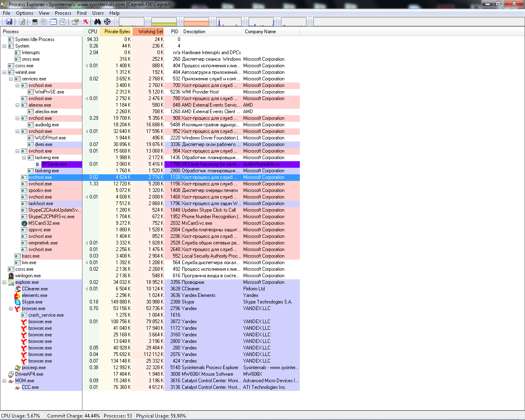Click the 'Processes: 53' status entry
This screenshot has height=420, width=525.
point(118,415)
